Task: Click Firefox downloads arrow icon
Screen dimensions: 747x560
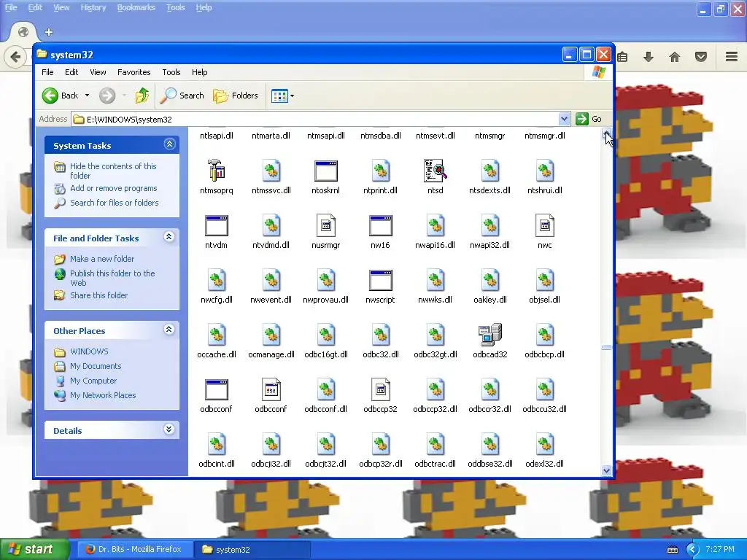Action: point(648,57)
